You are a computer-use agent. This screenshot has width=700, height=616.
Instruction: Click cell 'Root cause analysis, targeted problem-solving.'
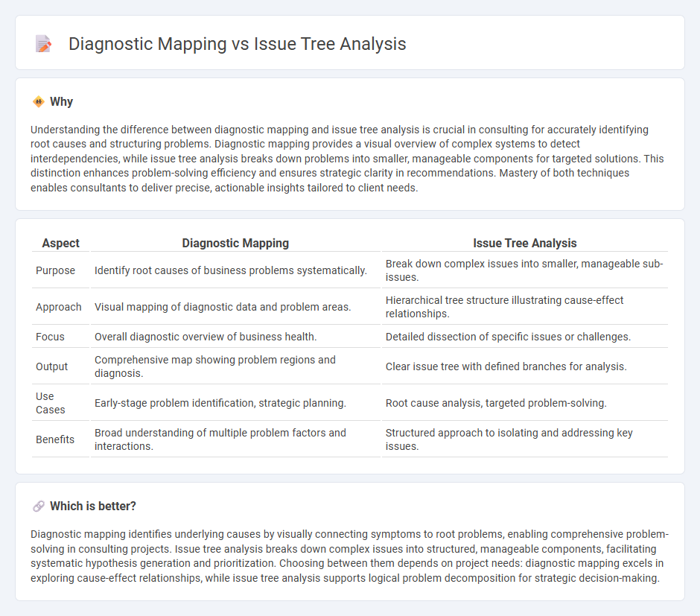click(524, 403)
